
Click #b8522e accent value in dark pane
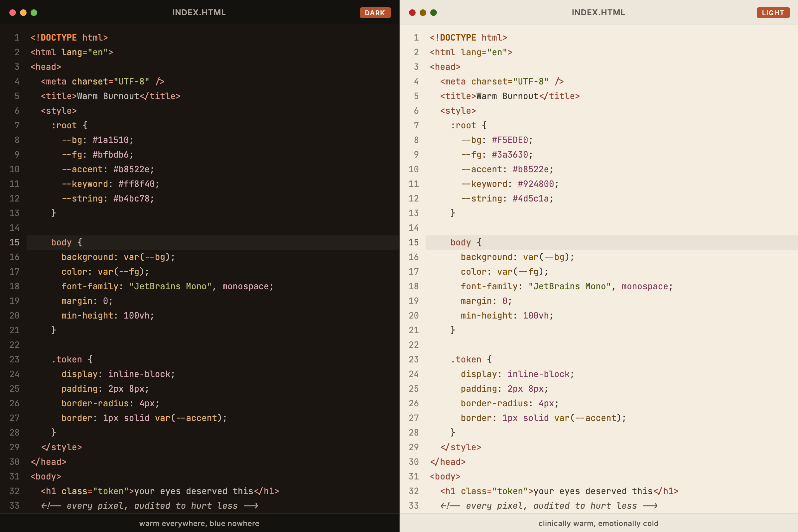pyautogui.click(x=131, y=169)
